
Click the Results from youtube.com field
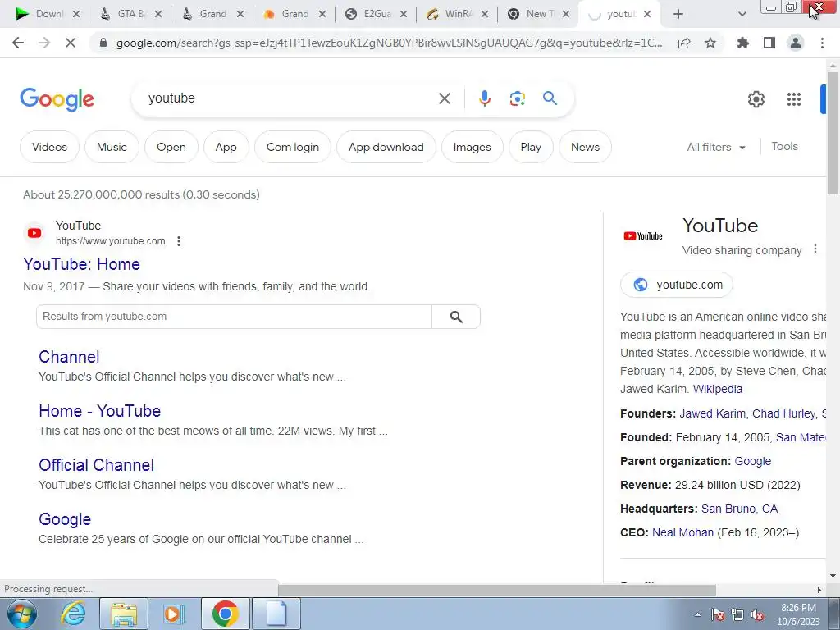click(x=234, y=317)
